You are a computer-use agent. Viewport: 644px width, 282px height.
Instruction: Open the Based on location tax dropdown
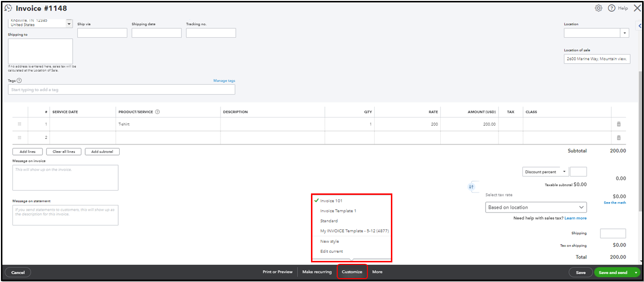535,207
